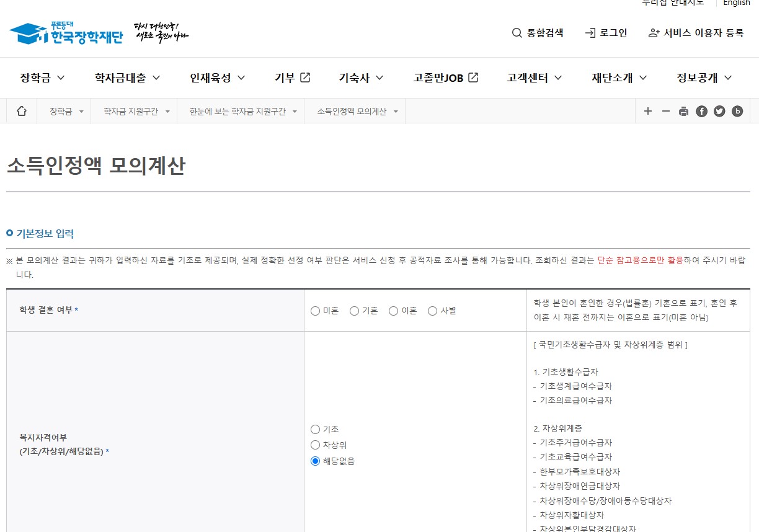Increase font size with the plus icon
The height and width of the screenshot is (532, 759).
(x=647, y=112)
